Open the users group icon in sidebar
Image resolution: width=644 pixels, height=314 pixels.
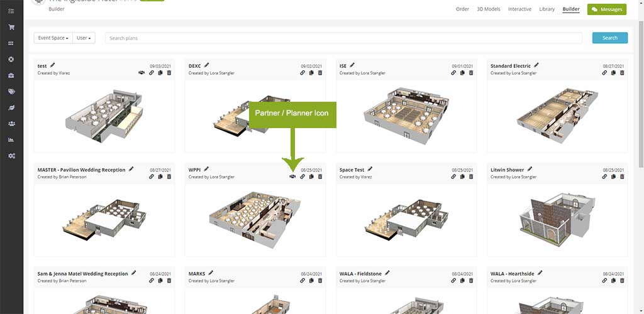(x=11, y=124)
